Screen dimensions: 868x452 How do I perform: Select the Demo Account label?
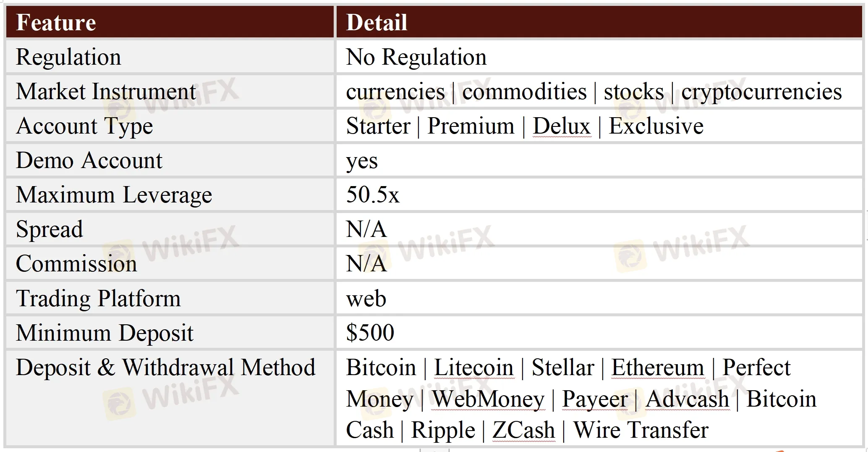click(x=89, y=160)
